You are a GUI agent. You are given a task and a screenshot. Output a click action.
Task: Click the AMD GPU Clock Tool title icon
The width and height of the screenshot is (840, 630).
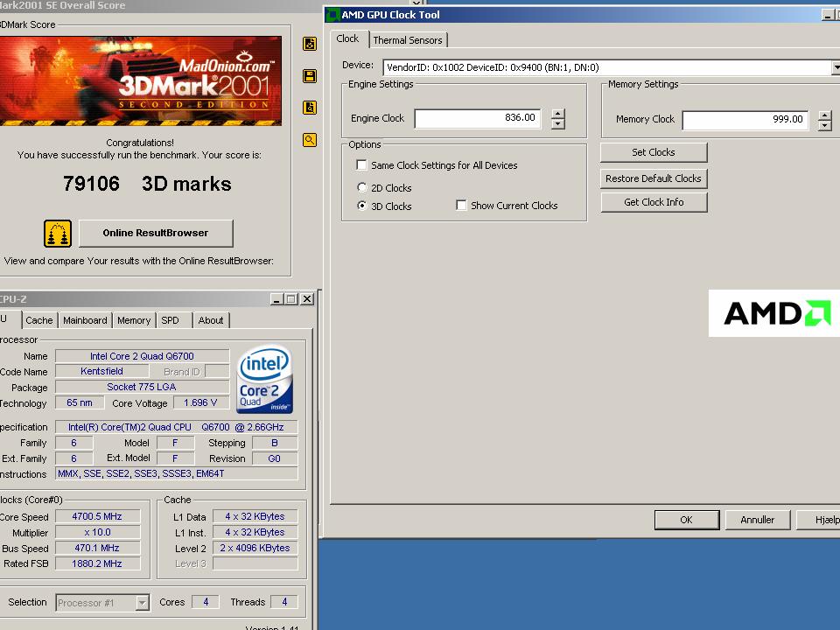[332, 15]
